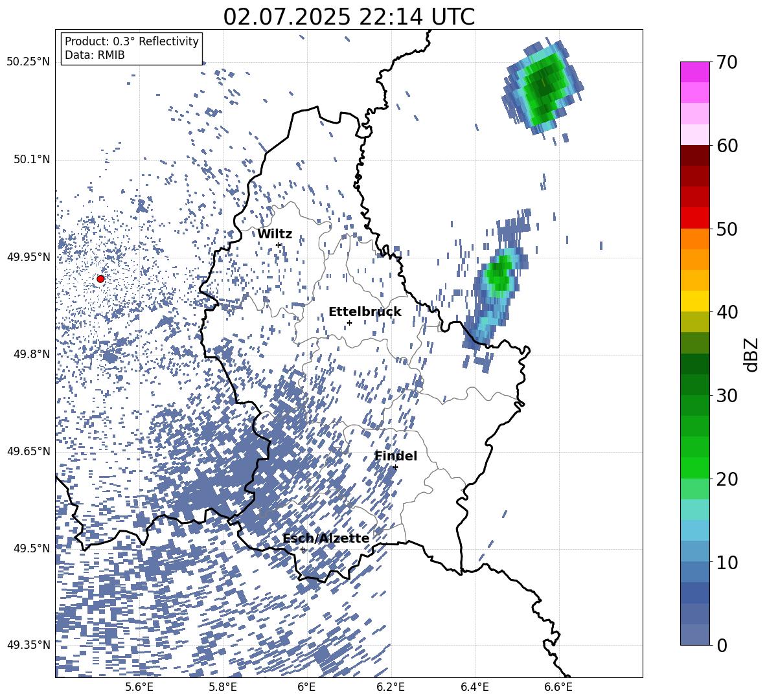
Task: Click the Wiltz station cross marker
Action: pyautogui.click(x=279, y=245)
